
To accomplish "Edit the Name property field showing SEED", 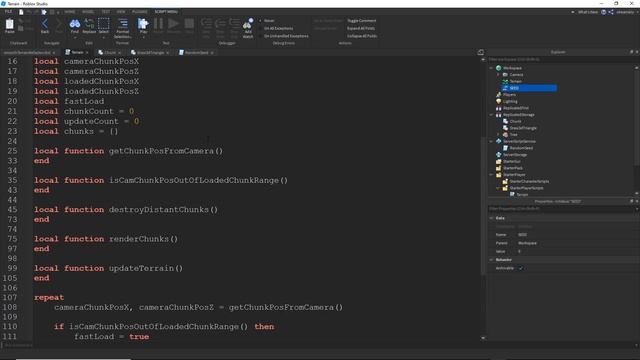I will pyautogui.click(x=577, y=235).
